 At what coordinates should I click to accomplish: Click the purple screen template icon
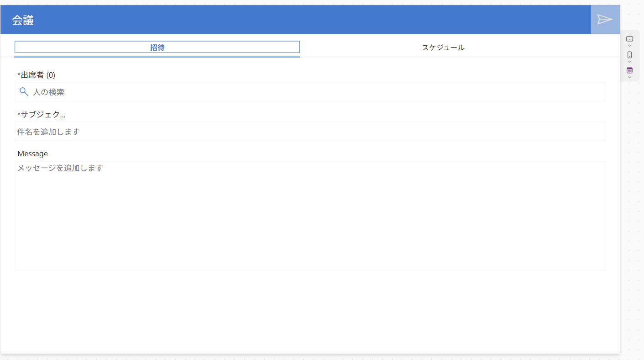pos(629,70)
